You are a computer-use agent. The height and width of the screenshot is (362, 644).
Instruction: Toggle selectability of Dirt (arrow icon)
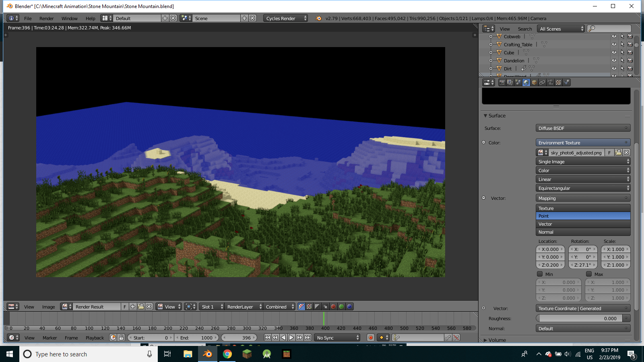622,68
